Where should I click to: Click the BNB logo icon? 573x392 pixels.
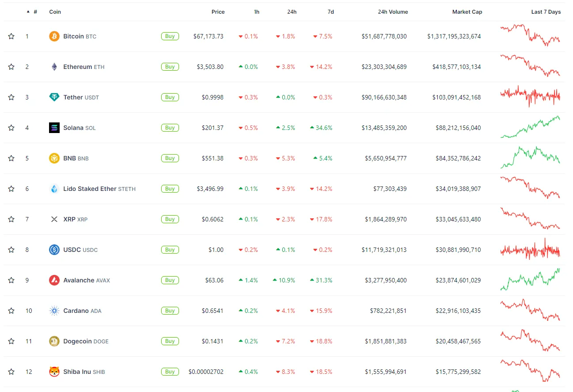coord(54,158)
